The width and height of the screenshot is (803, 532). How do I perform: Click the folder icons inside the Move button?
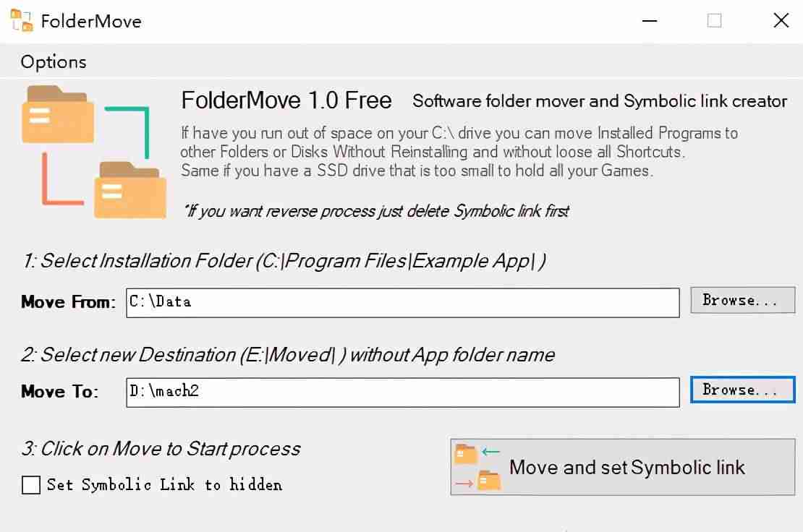[x=477, y=467]
